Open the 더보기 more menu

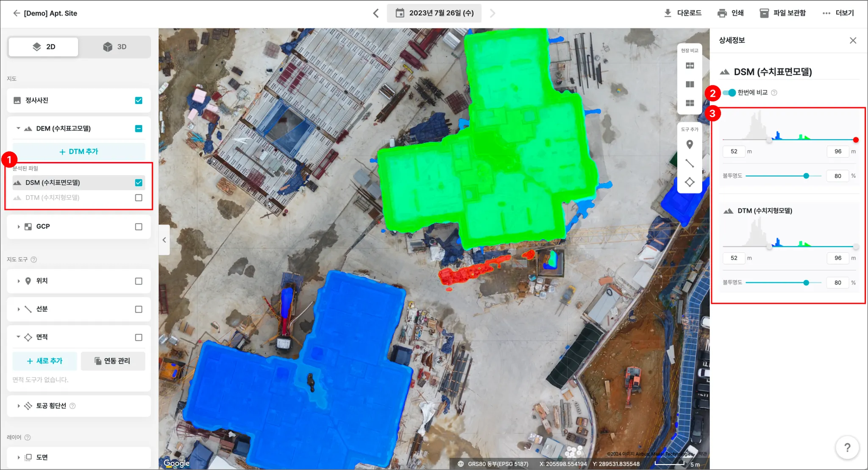(x=838, y=13)
